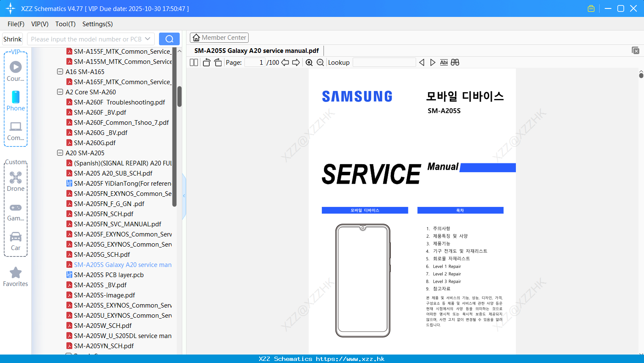The image size is (644, 363).
Task: Click the detach window icon near the top right
Action: (636, 50)
